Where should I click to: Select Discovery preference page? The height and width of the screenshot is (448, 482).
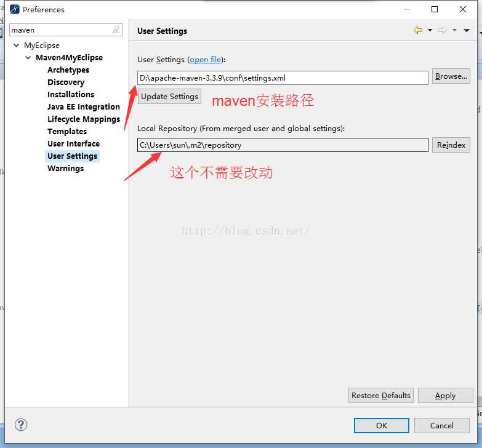coord(66,82)
